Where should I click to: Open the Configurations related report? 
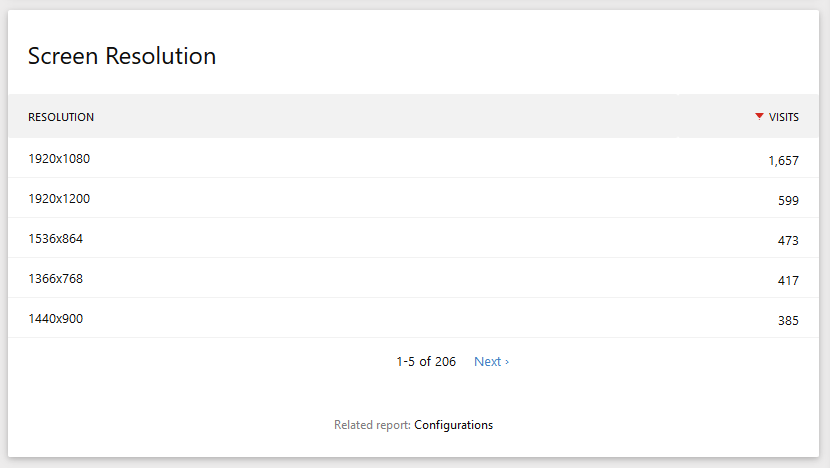[x=453, y=425]
